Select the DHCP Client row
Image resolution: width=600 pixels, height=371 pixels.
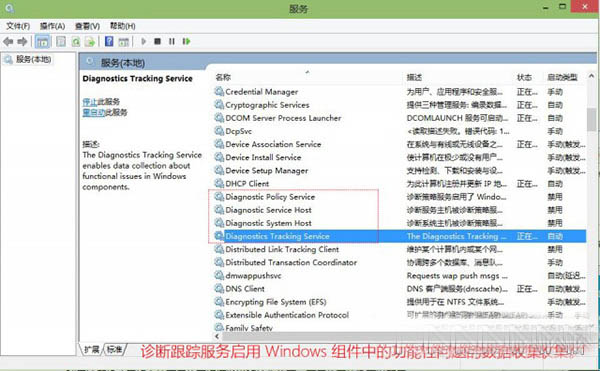pos(399,183)
